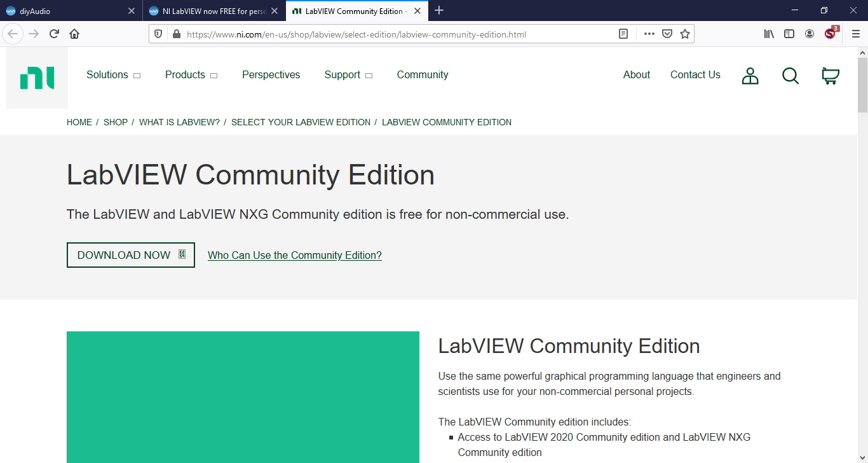Open the NI user account icon
This screenshot has width=868, height=463.
pyautogui.click(x=750, y=76)
